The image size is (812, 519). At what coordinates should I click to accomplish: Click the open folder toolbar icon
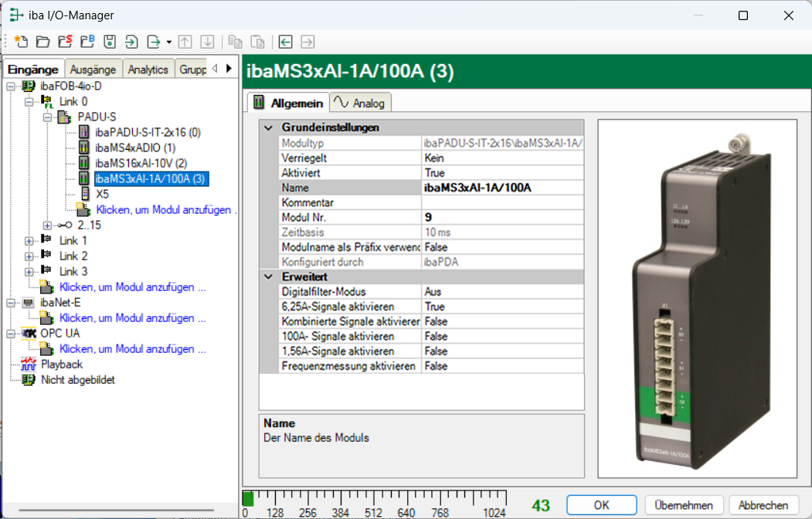[x=42, y=42]
